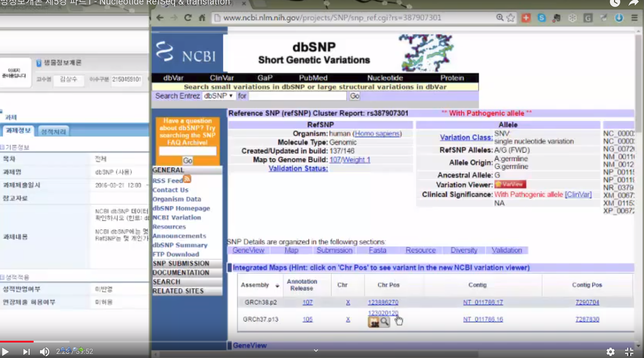
Task: Click the watch later clock icon
Action: 615,3
